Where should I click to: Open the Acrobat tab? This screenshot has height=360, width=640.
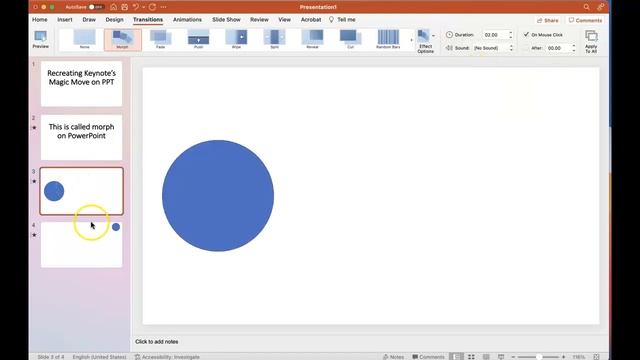pos(311,20)
